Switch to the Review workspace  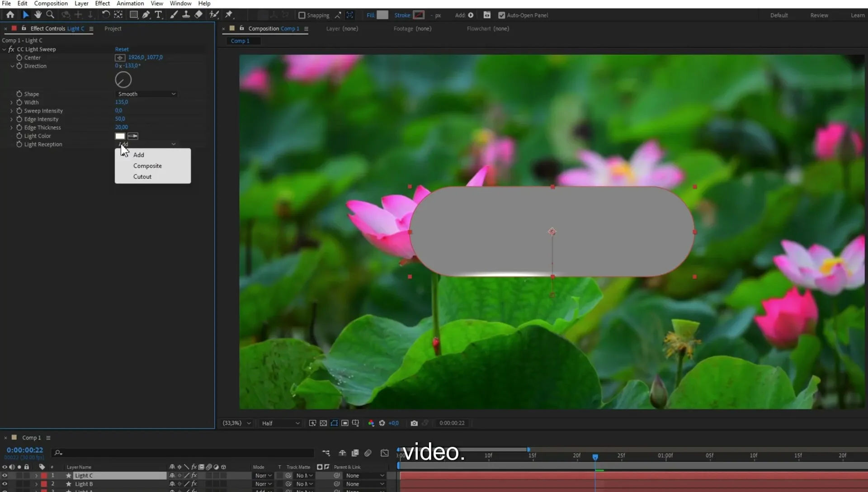point(819,15)
